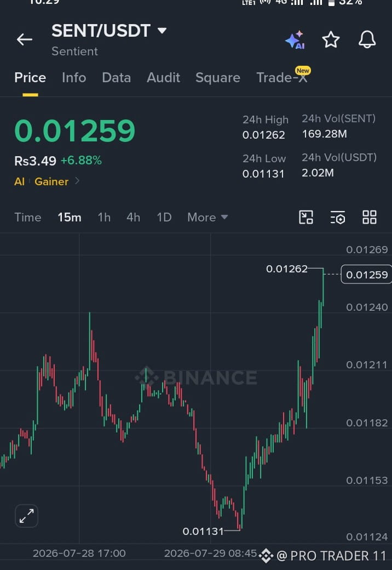Image resolution: width=392 pixels, height=570 pixels.
Task: Switch to the Info tab
Action: tap(74, 77)
